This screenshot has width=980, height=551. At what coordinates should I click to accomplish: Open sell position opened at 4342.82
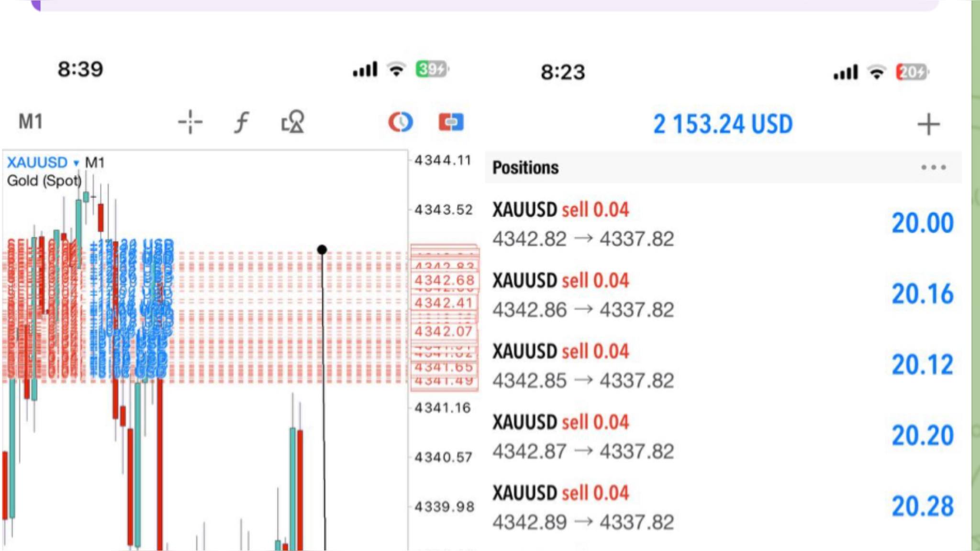723,224
